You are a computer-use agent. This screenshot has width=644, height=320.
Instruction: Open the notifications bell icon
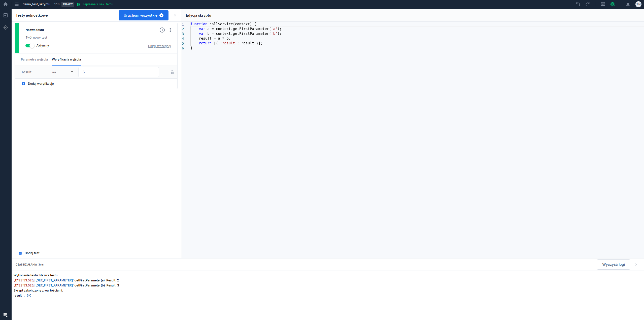tap(628, 4)
